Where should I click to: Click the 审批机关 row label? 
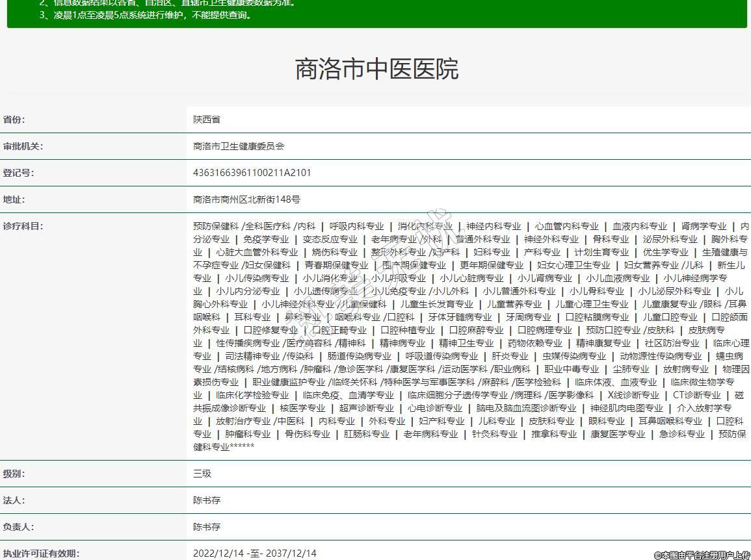pos(23,146)
